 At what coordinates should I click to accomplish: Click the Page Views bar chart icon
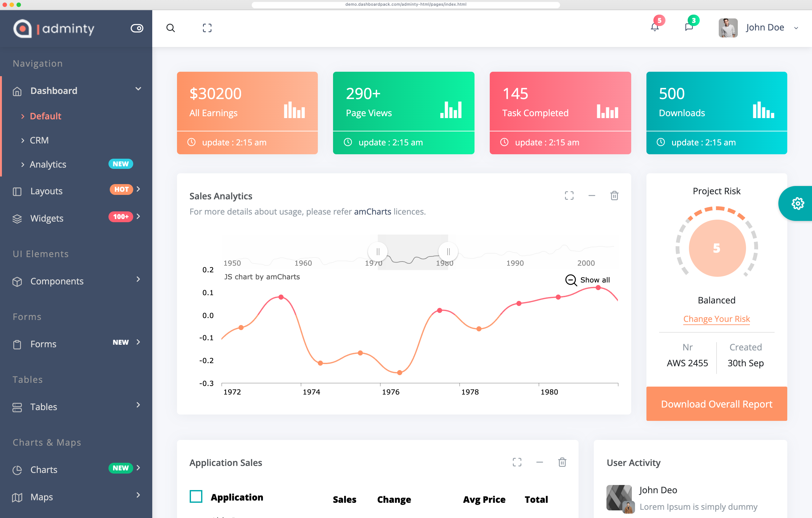point(451,110)
